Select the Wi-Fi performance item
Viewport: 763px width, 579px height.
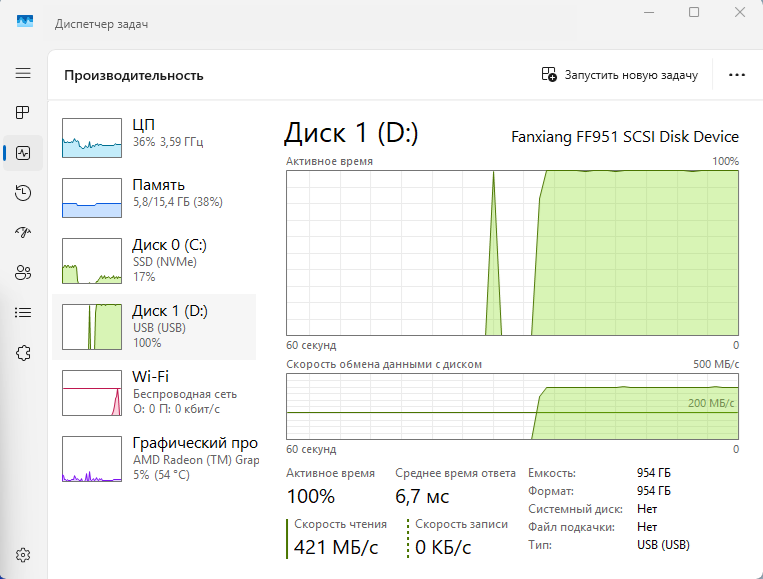pyautogui.click(x=155, y=392)
